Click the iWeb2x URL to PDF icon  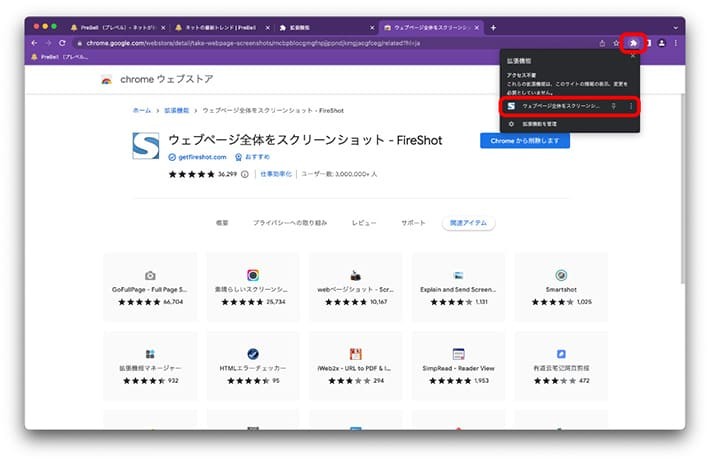point(356,354)
